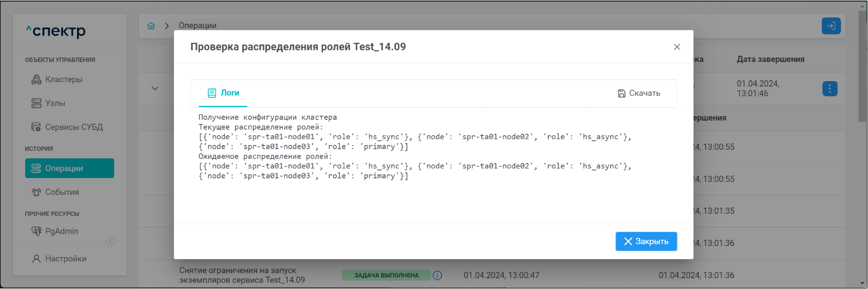Viewport: 868px width, 289px height.
Task: Open Настройки in the sidebar
Action: [x=65, y=259]
